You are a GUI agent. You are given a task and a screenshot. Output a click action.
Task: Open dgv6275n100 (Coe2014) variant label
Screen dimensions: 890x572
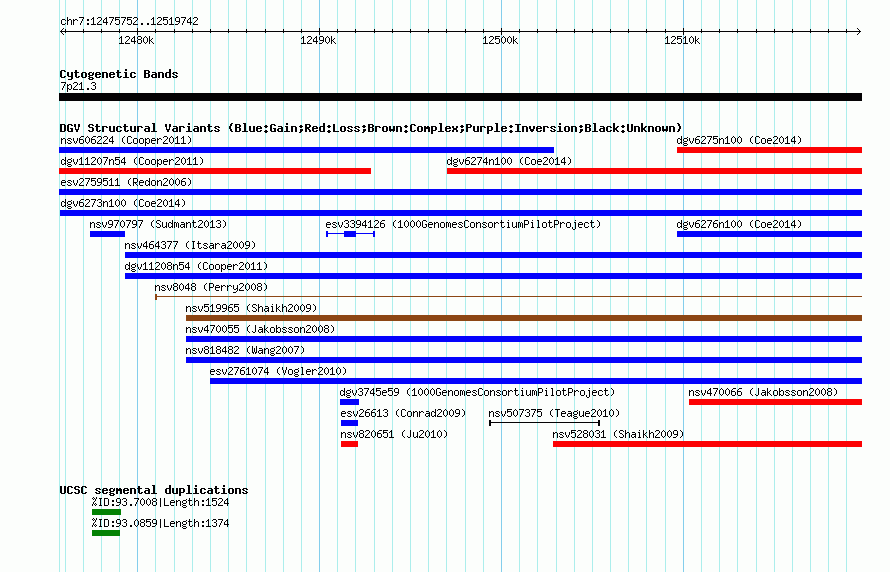[739, 140]
